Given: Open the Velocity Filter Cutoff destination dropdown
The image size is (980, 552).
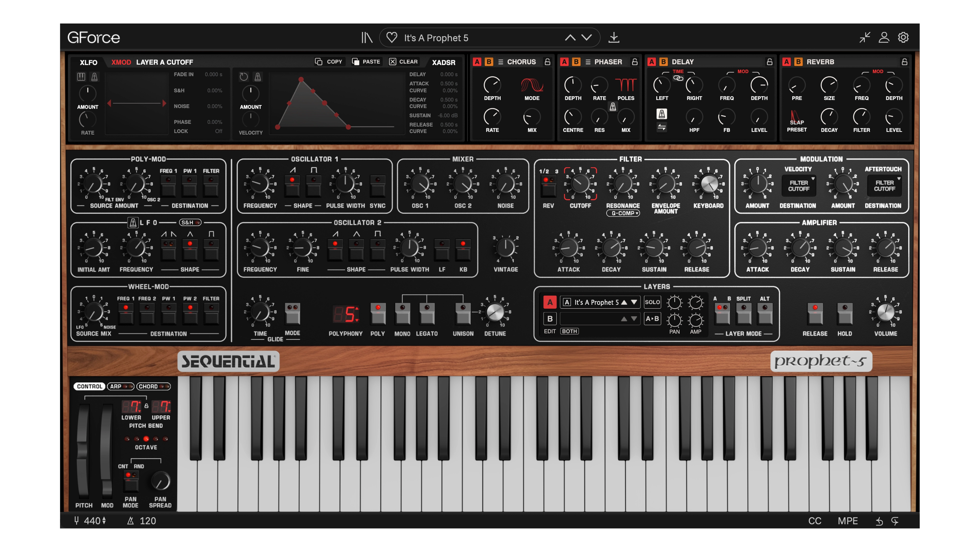Looking at the screenshot, I should tap(798, 186).
